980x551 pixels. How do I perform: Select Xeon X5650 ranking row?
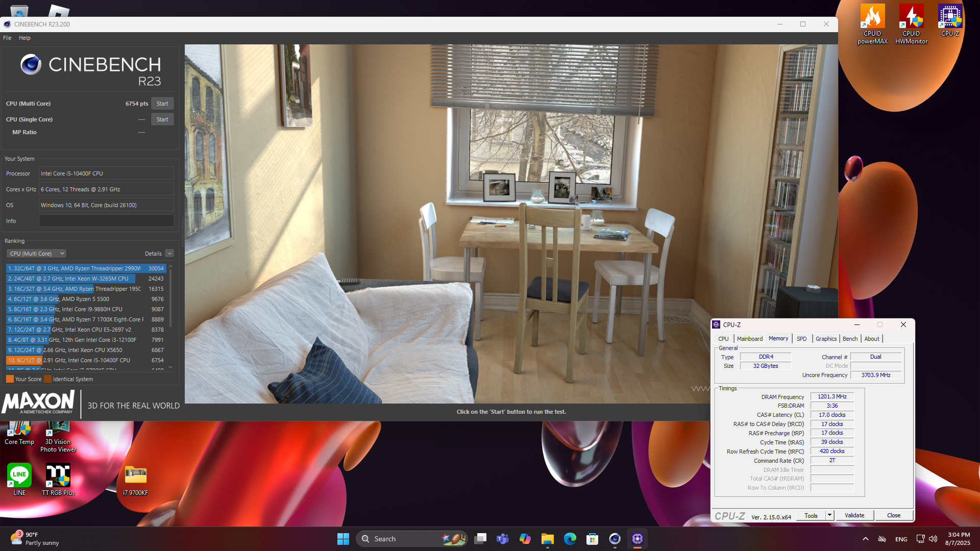pyautogui.click(x=86, y=350)
